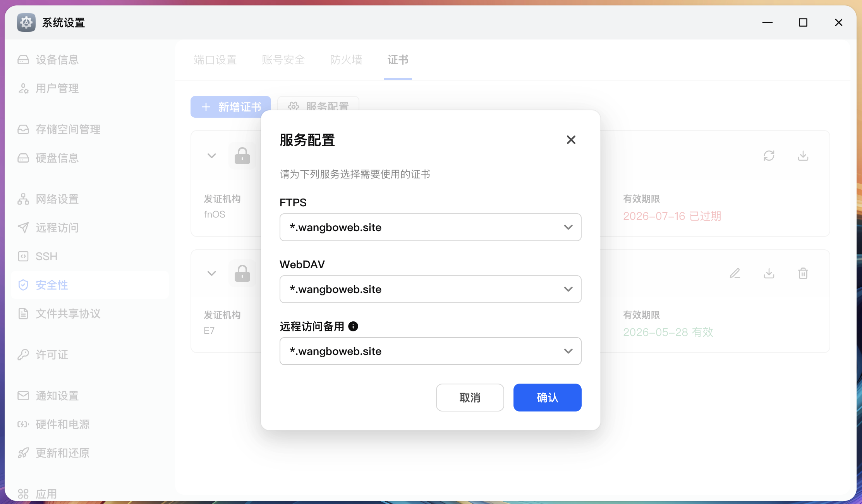Click the system settings gear app icon
The image size is (862, 504).
(x=26, y=22)
